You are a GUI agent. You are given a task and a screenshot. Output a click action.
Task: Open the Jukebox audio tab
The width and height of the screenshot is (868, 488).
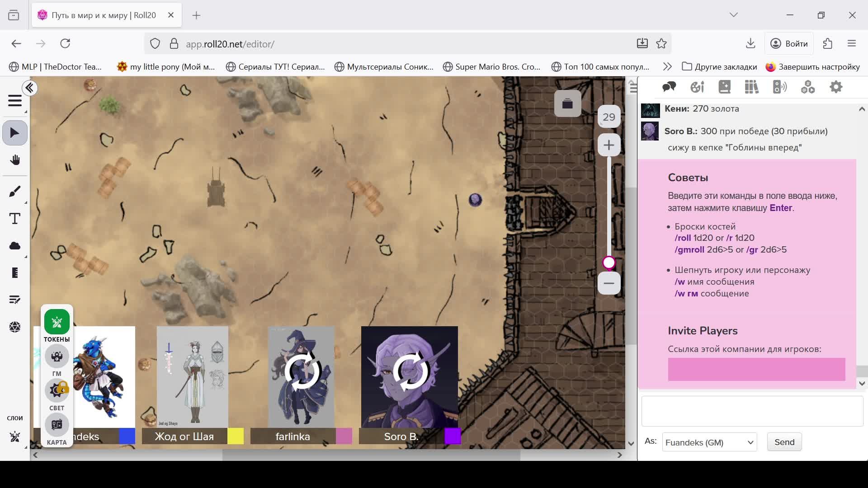click(779, 87)
